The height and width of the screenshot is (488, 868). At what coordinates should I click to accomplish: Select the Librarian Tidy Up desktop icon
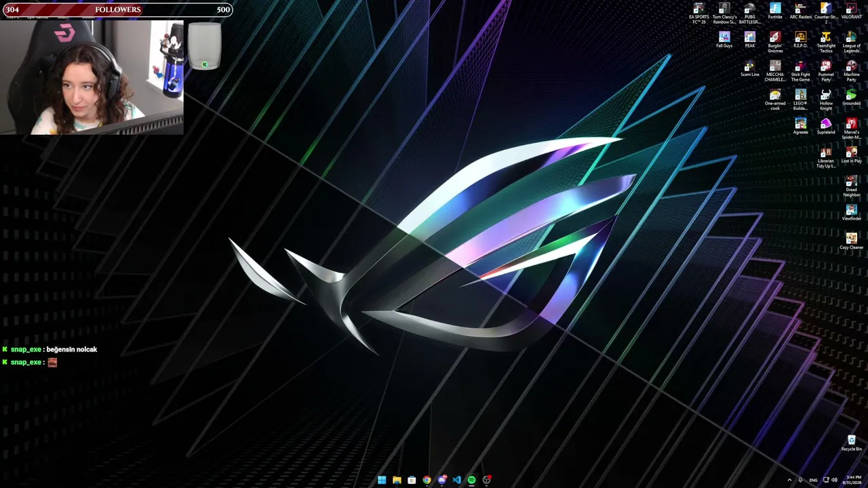point(826,157)
